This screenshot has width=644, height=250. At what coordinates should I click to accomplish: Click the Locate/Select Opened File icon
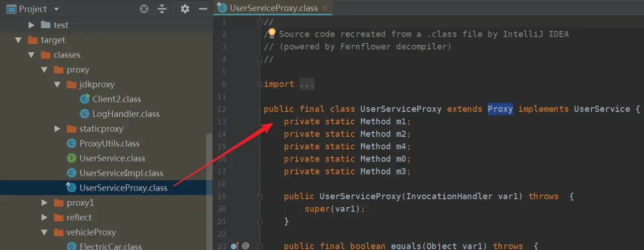(144, 9)
